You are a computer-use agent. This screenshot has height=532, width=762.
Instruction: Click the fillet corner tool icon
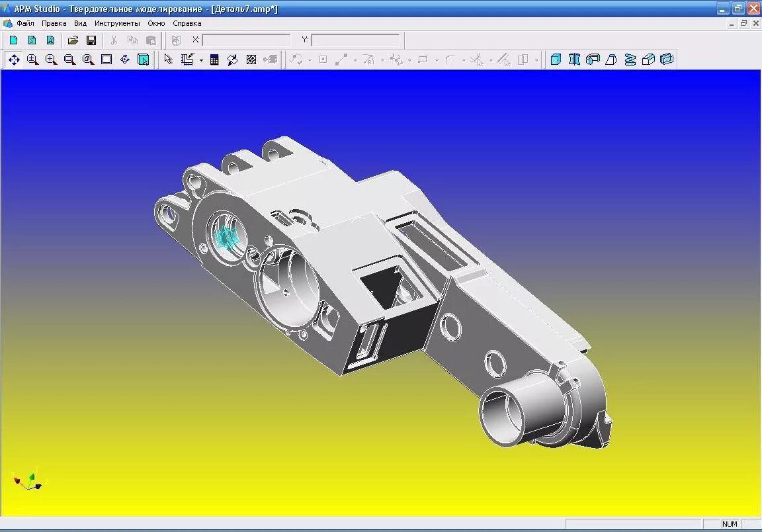tap(450, 60)
